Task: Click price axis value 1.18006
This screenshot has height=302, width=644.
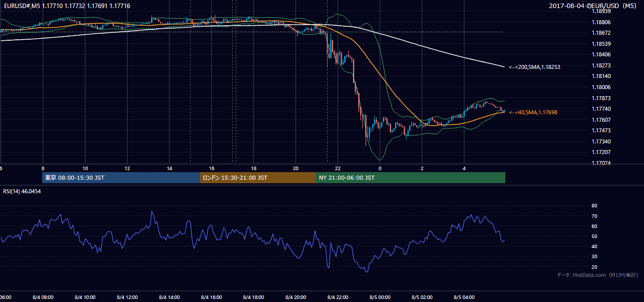Action: pyautogui.click(x=601, y=87)
